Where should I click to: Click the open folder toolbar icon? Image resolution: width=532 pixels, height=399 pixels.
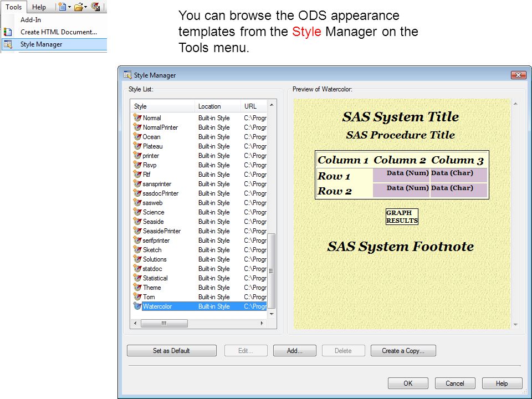tap(78, 7)
